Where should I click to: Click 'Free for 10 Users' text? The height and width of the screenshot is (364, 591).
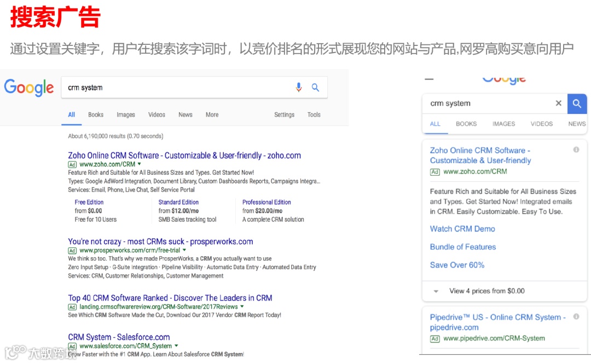pyautogui.click(x=95, y=219)
